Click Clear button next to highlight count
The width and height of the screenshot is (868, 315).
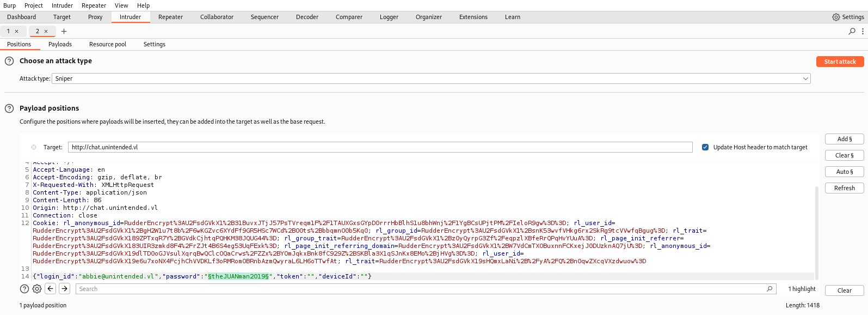click(845, 290)
